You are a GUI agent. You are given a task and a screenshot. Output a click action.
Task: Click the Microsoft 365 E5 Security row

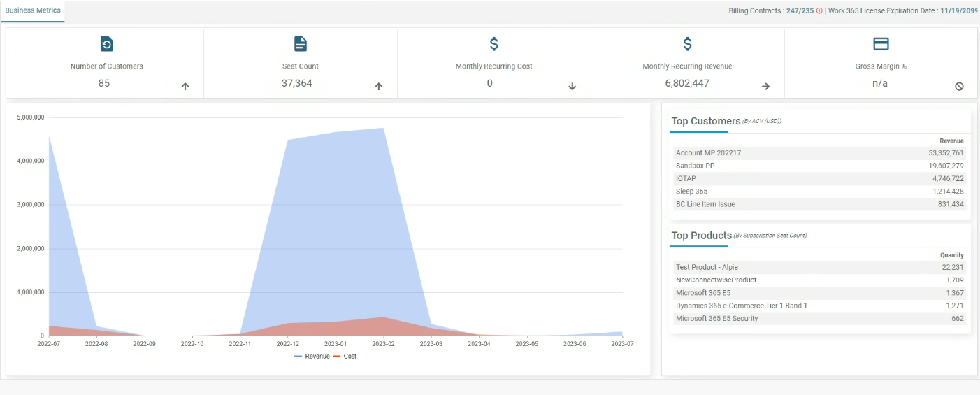click(x=819, y=318)
